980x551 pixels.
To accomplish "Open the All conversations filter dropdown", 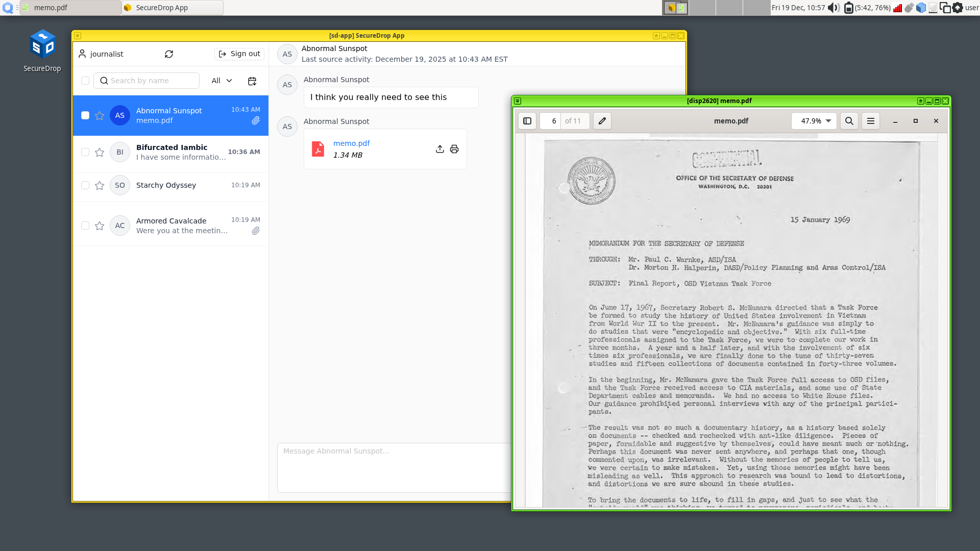I will tap(221, 81).
